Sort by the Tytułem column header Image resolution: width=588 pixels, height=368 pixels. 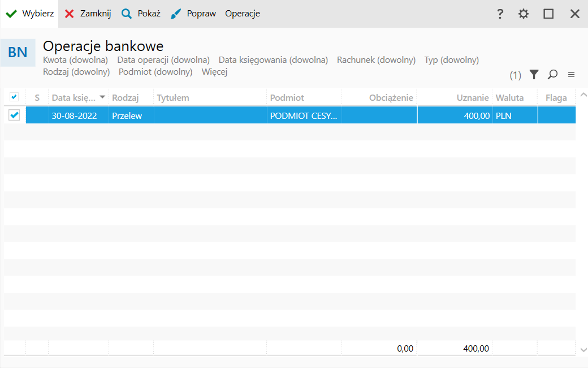click(x=210, y=97)
